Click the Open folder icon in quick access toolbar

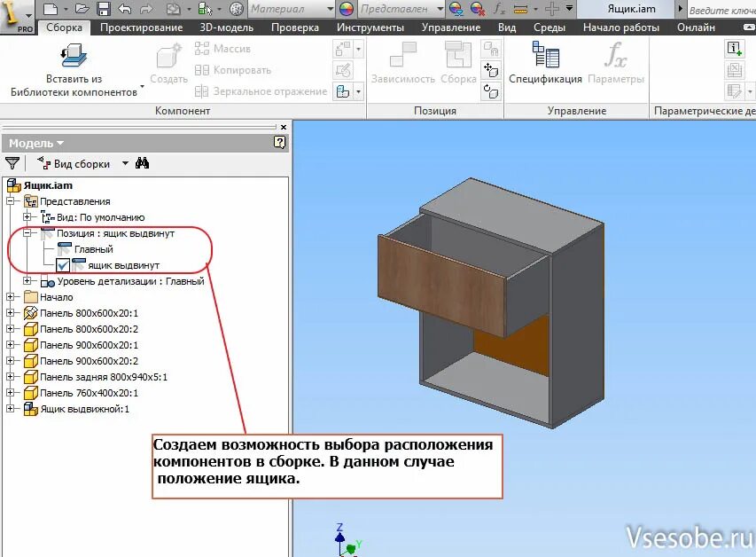point(83,9)
